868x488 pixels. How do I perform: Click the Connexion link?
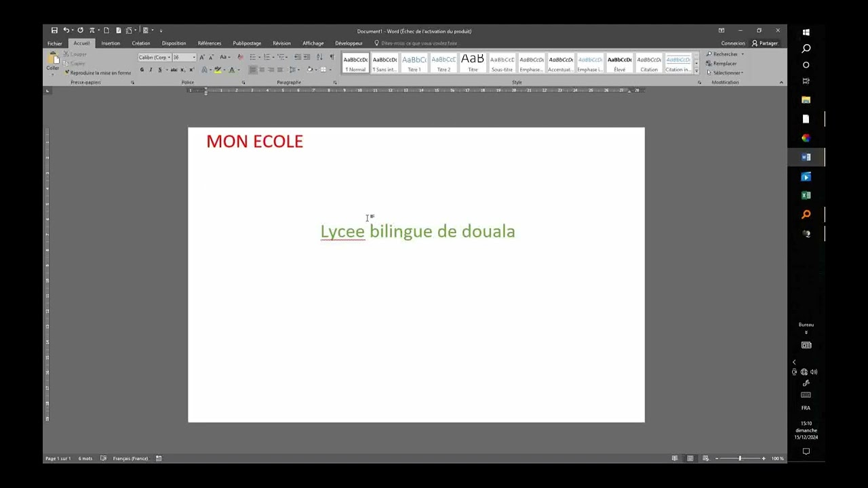point(733,43)
